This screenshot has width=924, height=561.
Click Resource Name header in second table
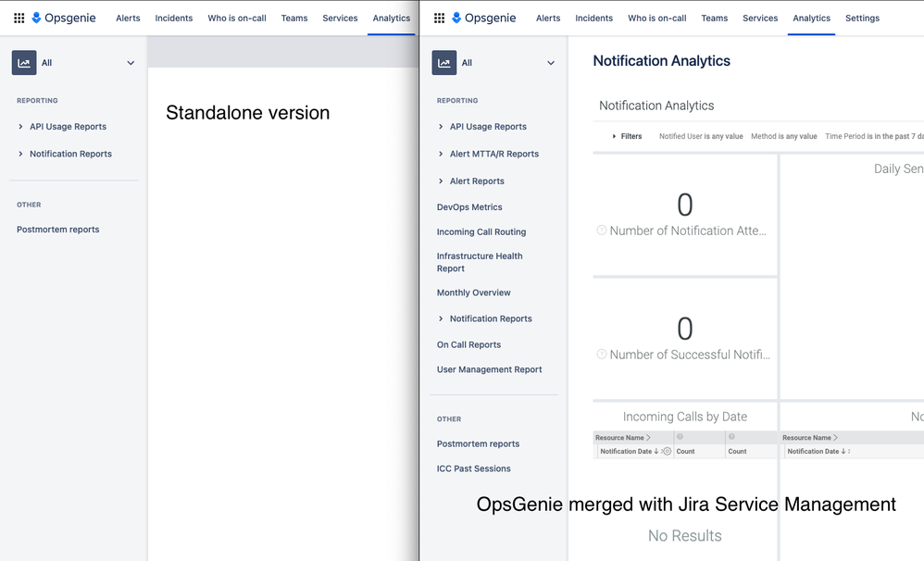click(810, 438)
